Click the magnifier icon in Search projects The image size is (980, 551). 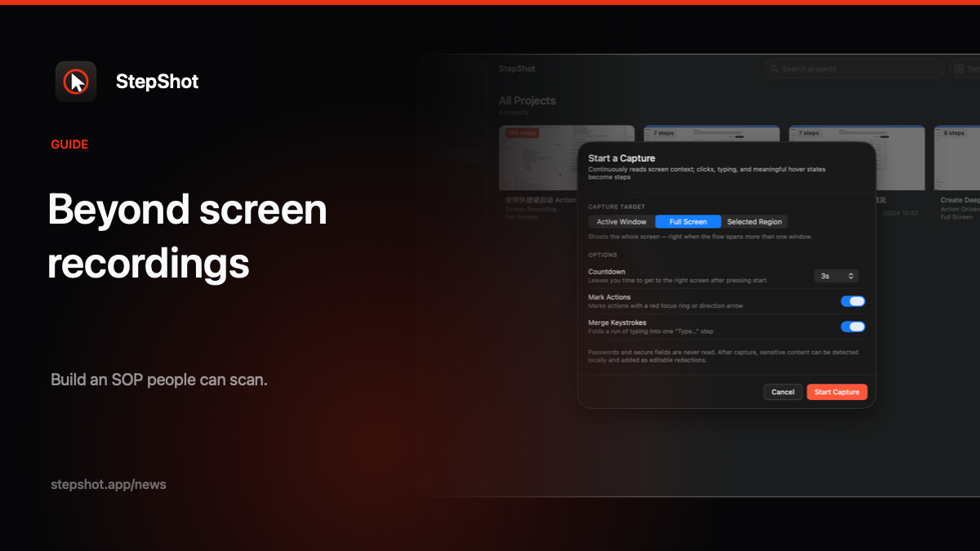pyautogui.click(x=773, y=69)
